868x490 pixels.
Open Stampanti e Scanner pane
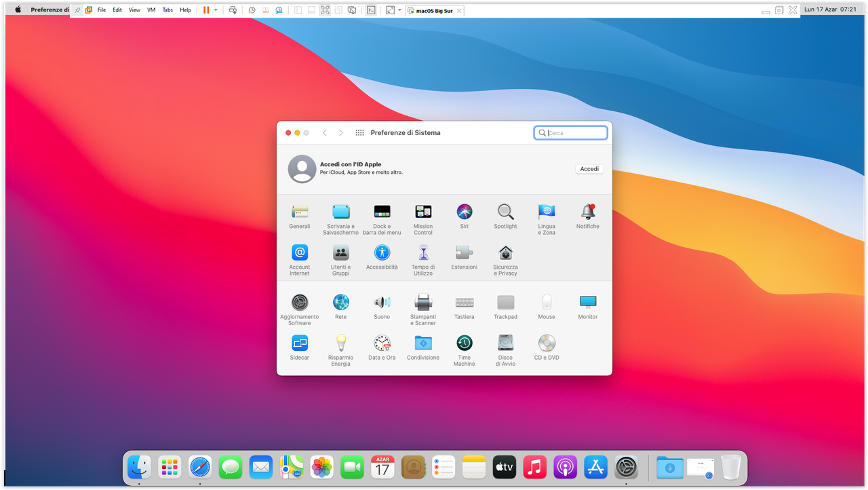[x=423, y=309]
